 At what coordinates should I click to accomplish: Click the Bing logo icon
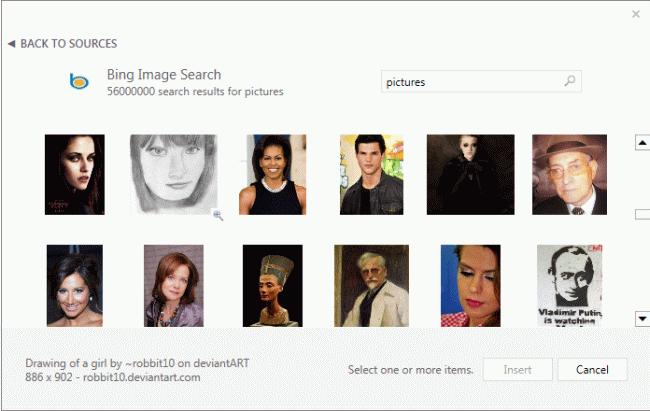pyautogui.click(x=79, y=82)
